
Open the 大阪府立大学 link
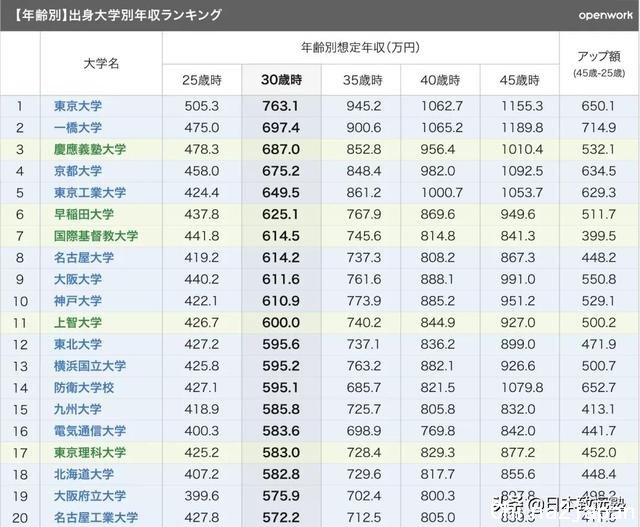pos(90,496)
